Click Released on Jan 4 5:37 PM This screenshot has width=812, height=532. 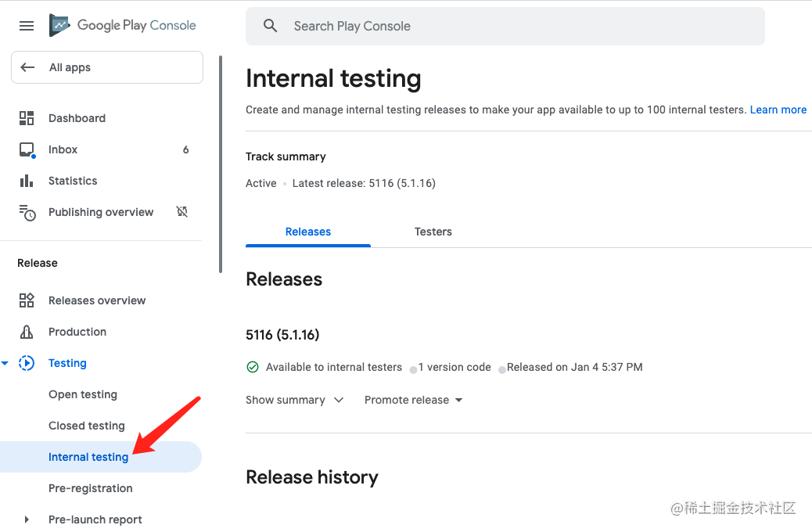click(x=575, y=367)
